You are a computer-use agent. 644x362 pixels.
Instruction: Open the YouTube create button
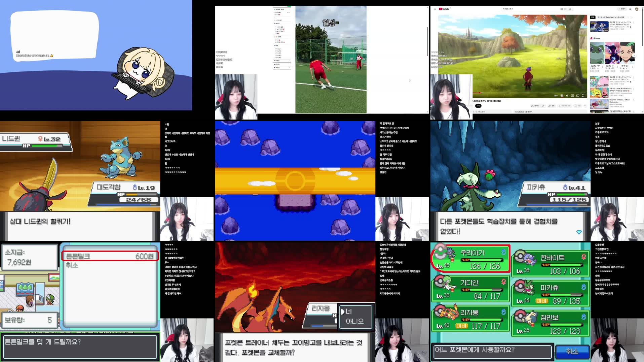click(x=622, y=9)
